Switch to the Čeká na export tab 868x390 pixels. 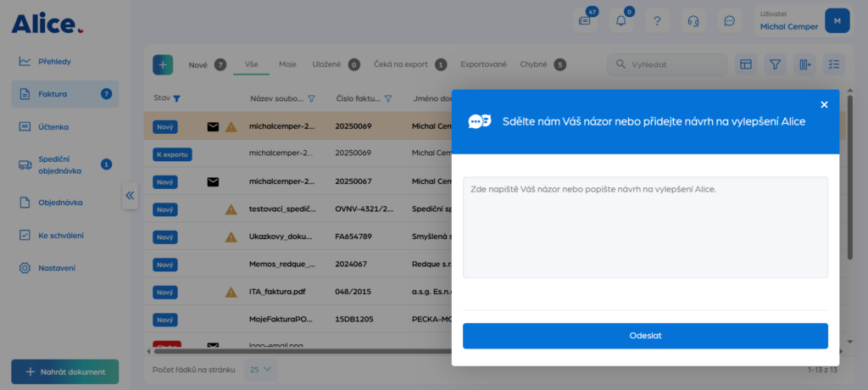tap(410, 64)
